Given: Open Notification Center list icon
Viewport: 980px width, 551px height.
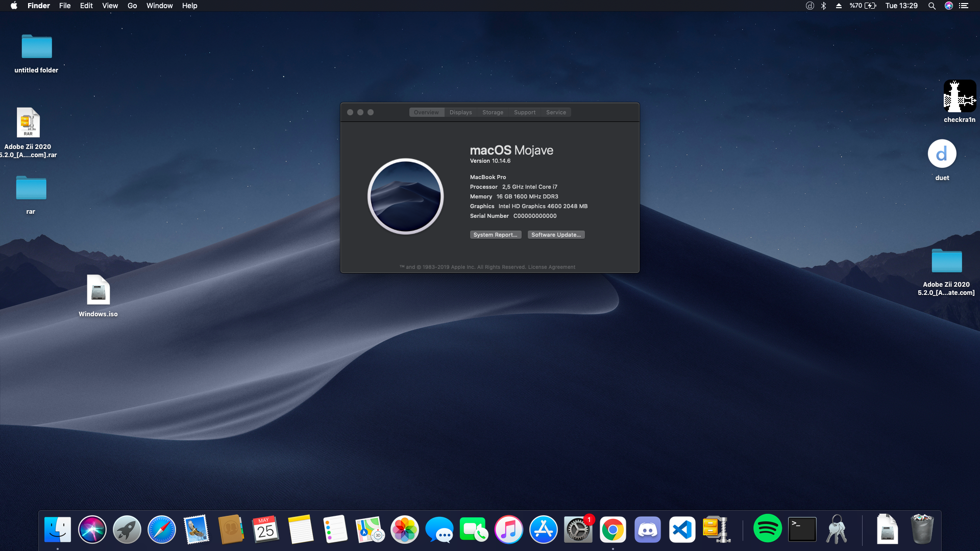Looking at the screenshot, I should pos(964,6).
